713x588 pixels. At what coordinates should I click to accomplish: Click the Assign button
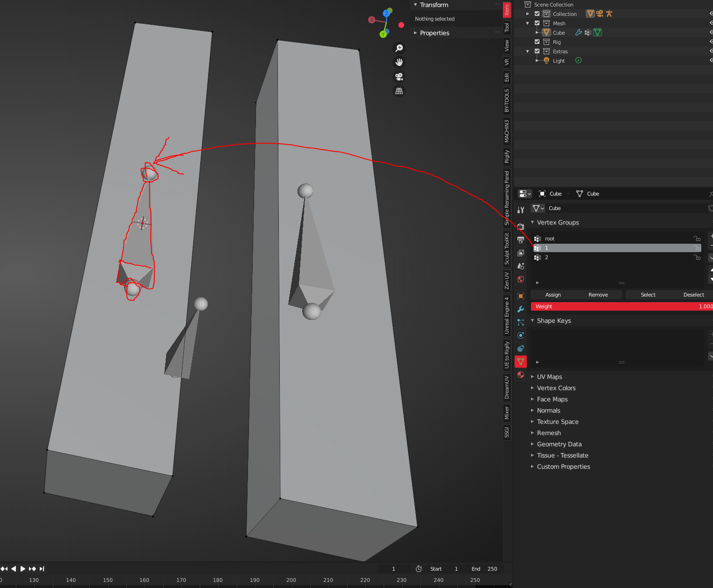pos(553,295)
